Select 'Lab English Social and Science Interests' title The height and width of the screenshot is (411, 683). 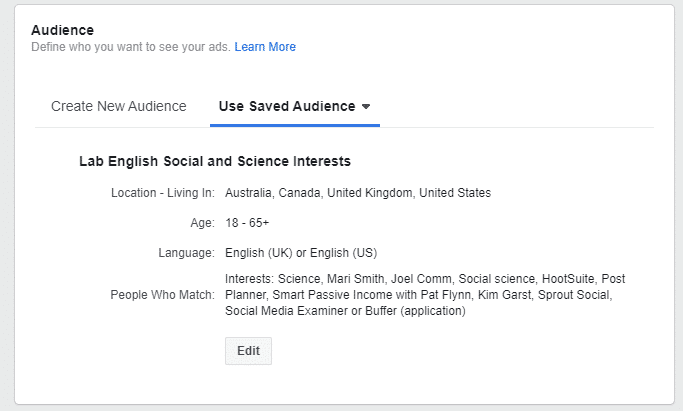coord(215,161)
